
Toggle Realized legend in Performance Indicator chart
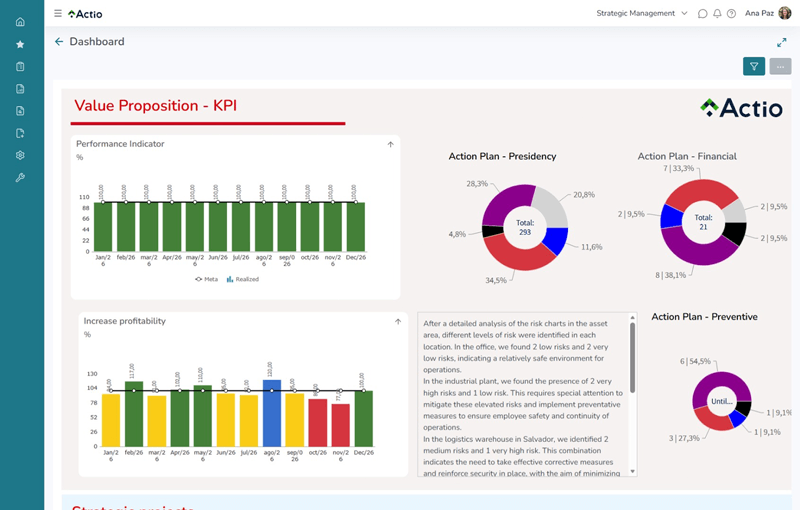tap(242, 279)
